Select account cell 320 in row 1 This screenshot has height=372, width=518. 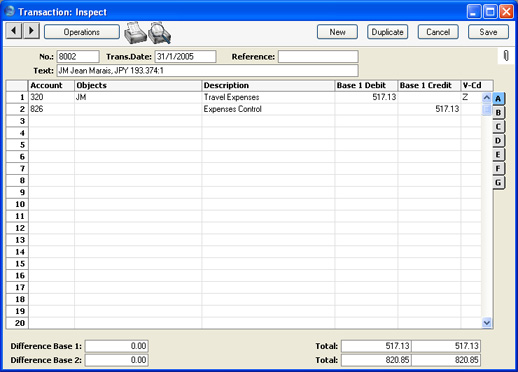[x=51, y=97]
